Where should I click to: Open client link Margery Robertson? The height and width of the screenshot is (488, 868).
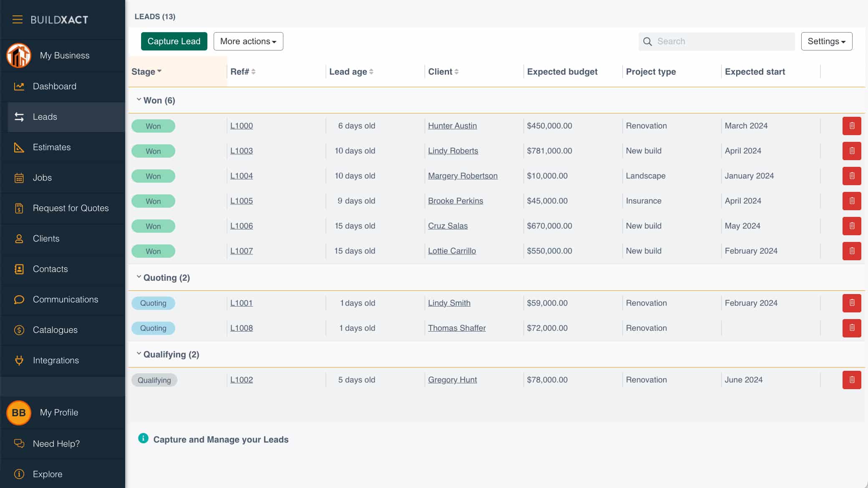462,176
